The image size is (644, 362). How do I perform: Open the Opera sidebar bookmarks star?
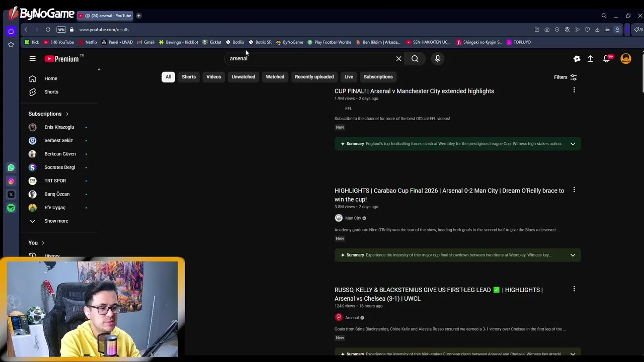(x=11, y=45)
